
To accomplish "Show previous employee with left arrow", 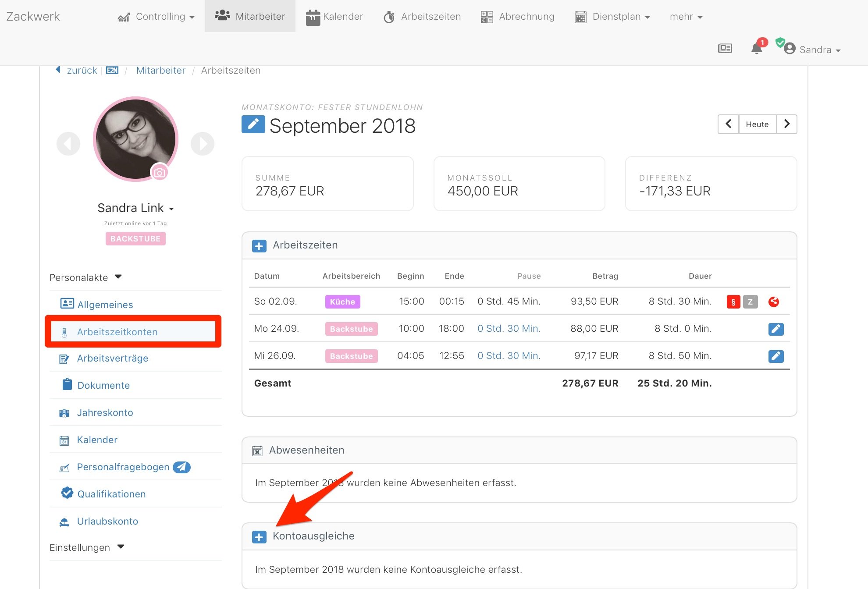I will click(x=68, y=143).
